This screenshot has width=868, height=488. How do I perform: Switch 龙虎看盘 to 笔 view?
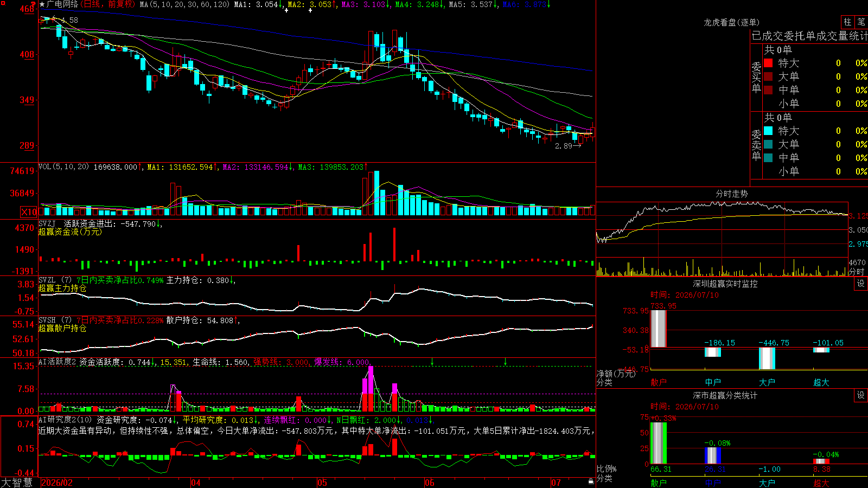(861, 22)
